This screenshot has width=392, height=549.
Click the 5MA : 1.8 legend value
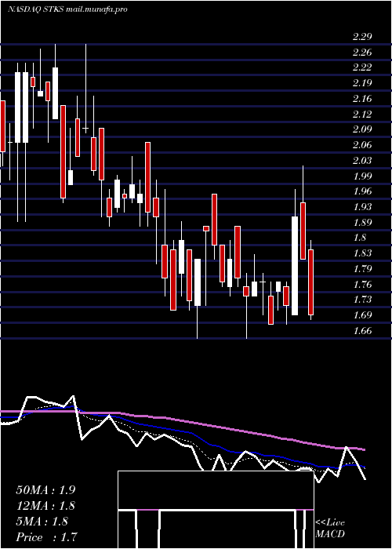[x=42, y=522]
